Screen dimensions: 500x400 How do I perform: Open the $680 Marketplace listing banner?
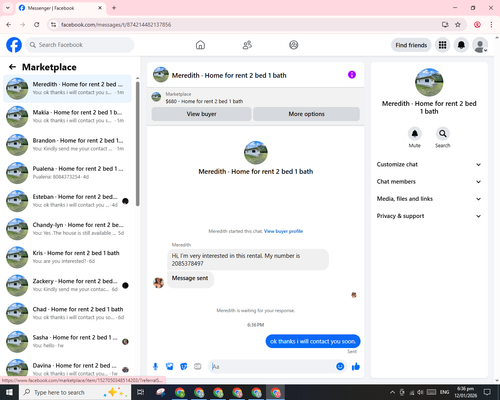coord(256,98)
